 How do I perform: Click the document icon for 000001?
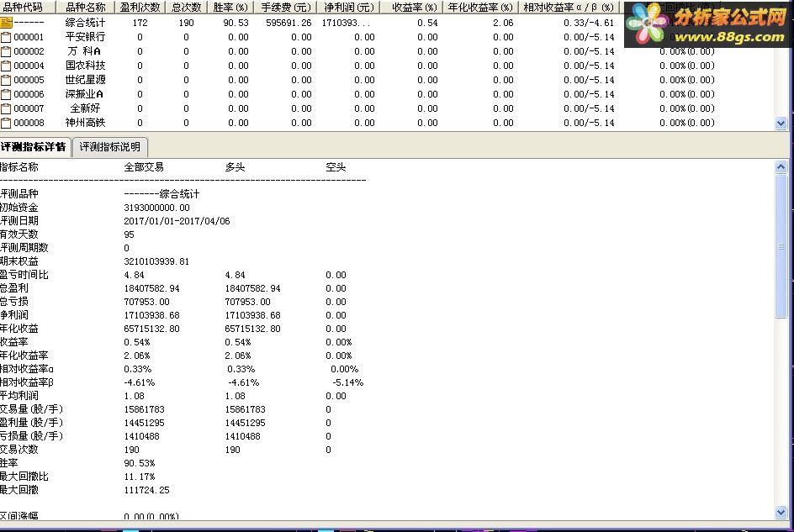pos(6,38)
